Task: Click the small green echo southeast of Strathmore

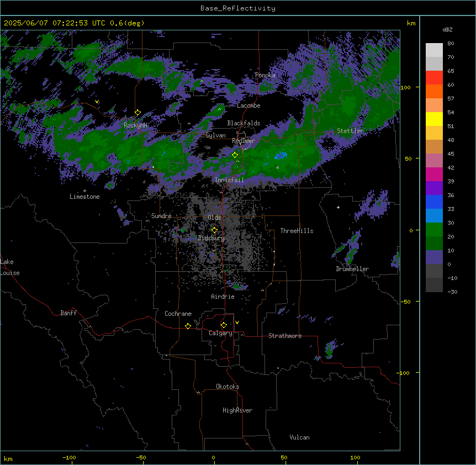Action: (330, 349)
